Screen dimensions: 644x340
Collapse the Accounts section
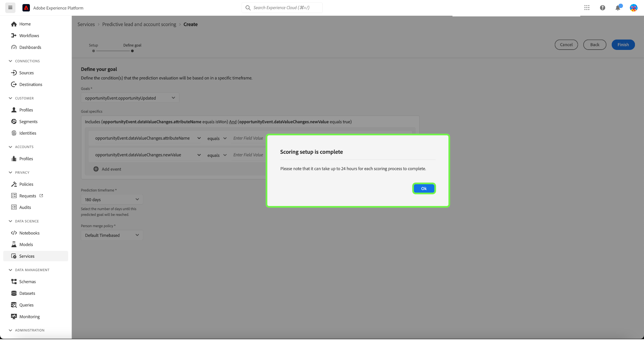[x=10, y=147]
